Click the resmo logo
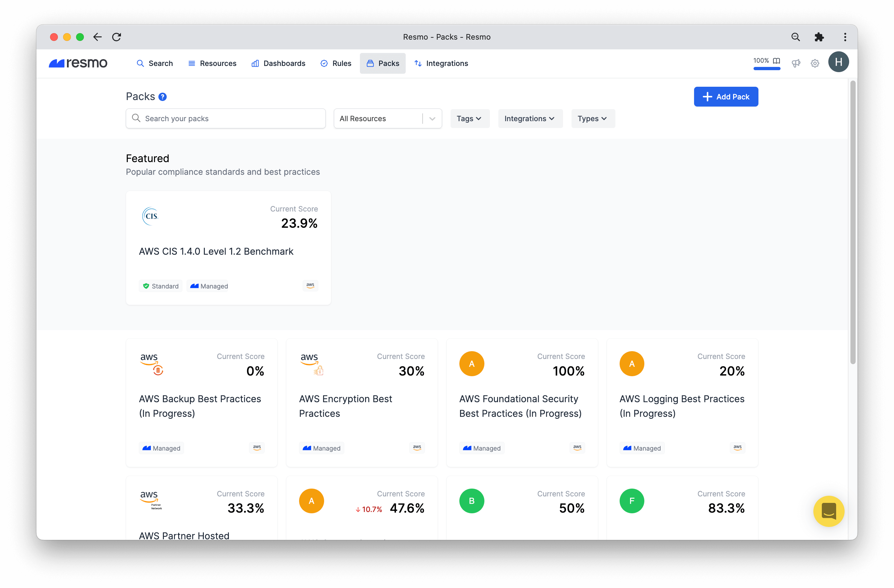Screen dimensions: 894x588 click(78, 63)
